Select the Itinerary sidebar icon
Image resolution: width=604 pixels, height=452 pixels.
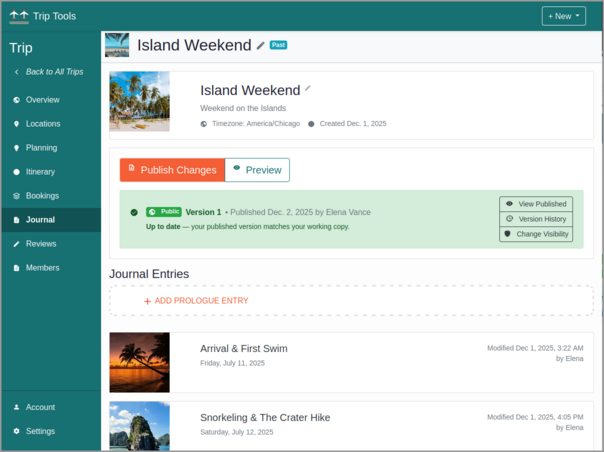click(x=17, y=172)
